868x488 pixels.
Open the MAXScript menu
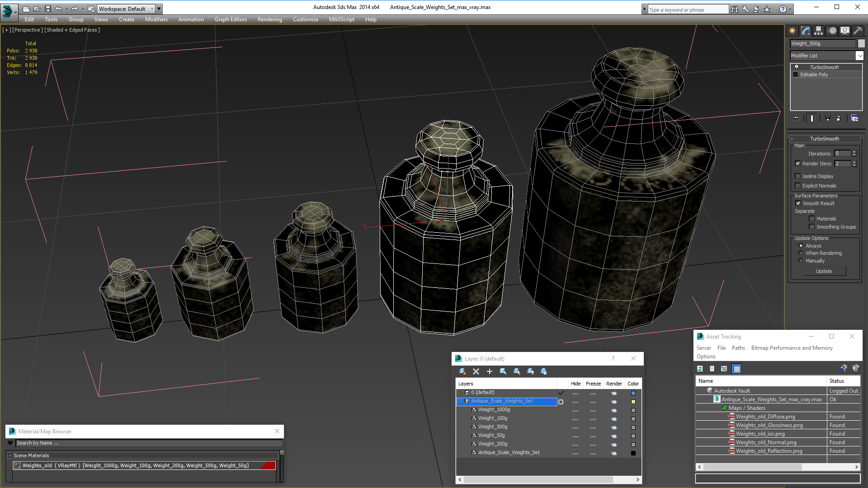point(342,19)
